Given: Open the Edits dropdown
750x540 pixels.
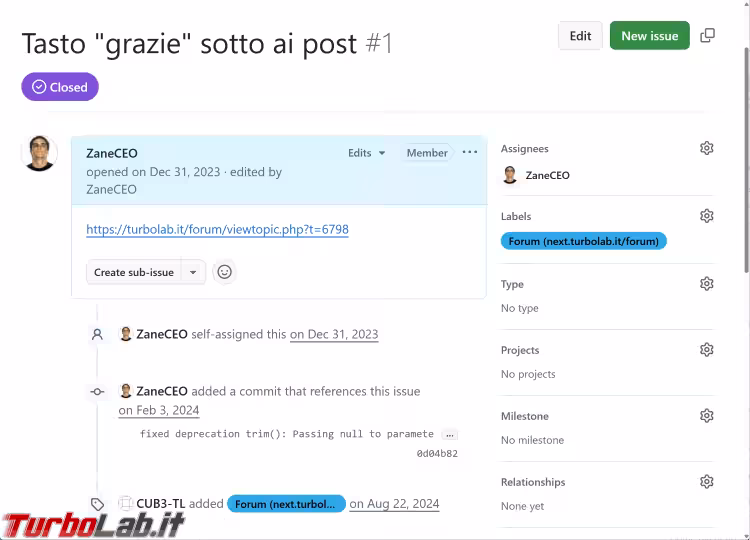Looking at the screenshot, I should 366,153.
